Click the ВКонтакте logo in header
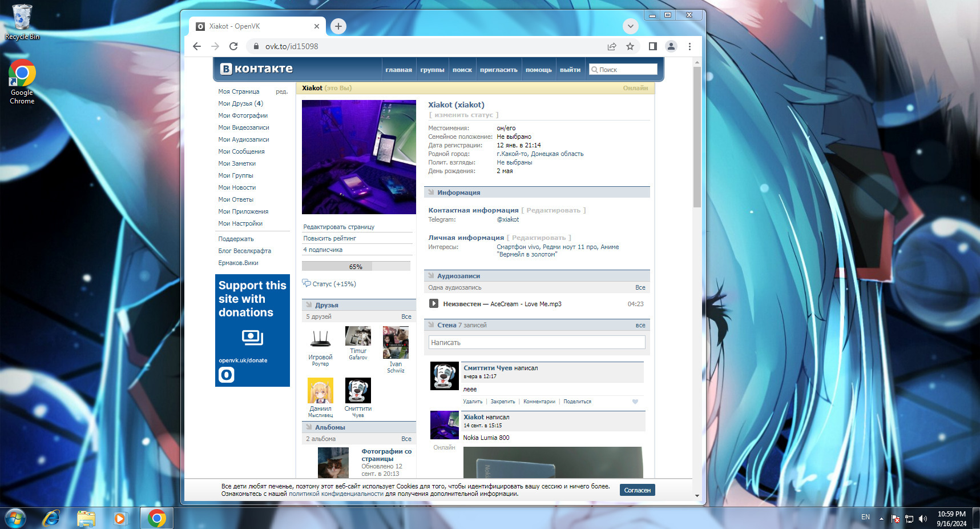The image size is (980, 529). [257, 69]
